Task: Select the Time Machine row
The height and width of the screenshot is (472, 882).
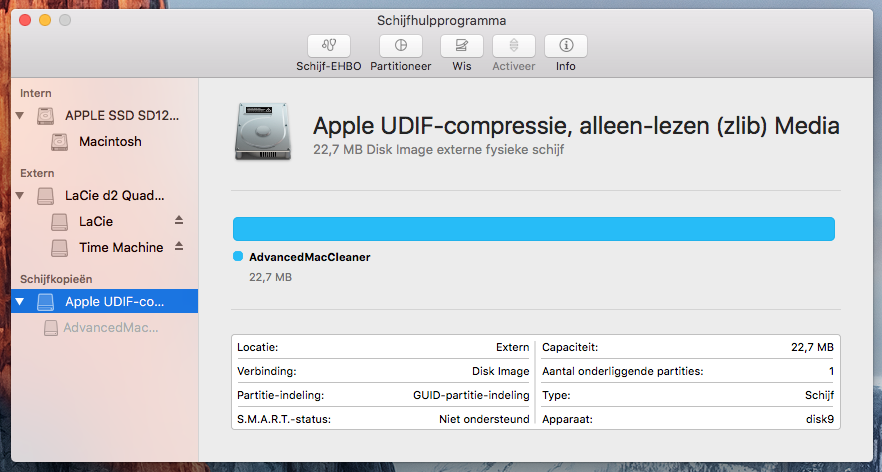Action: (x=105, y=248)
